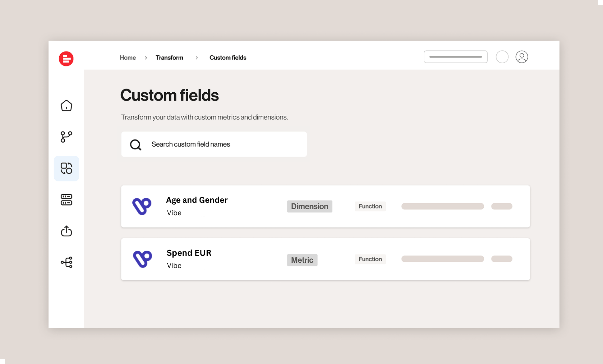
Task: Click the Metric tag on Spend EUR
Action: coord(302,260)
